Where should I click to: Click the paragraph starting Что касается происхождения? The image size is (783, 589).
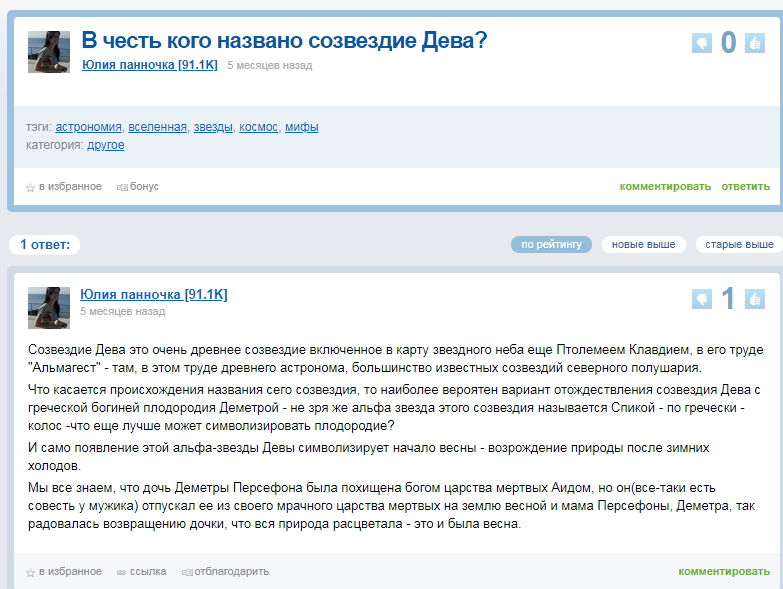[394, 408]
